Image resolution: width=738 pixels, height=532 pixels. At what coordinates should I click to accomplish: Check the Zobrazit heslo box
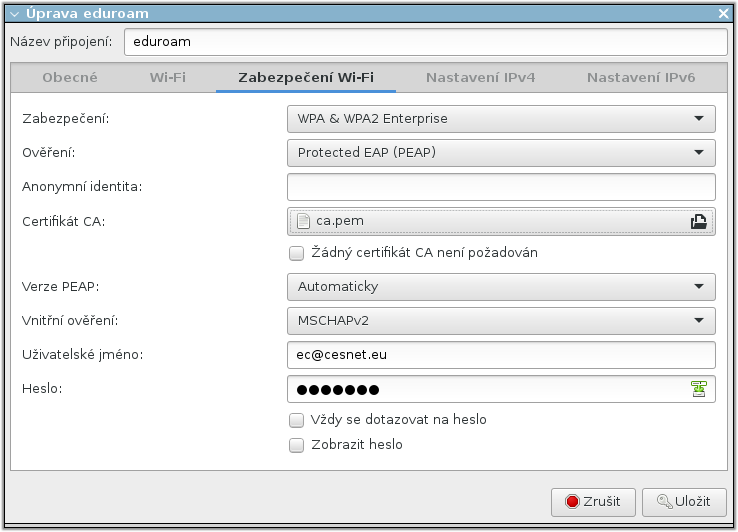click(297, 445)
